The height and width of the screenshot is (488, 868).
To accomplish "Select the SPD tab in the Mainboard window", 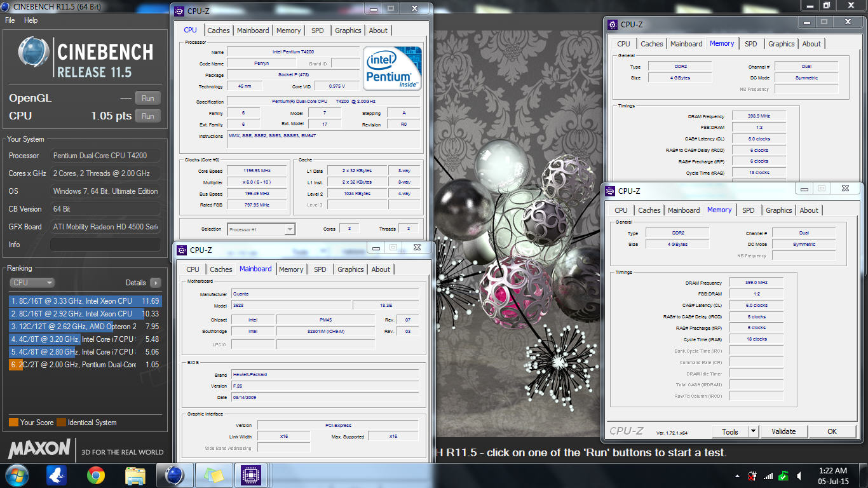I will (x=320, y=269).
